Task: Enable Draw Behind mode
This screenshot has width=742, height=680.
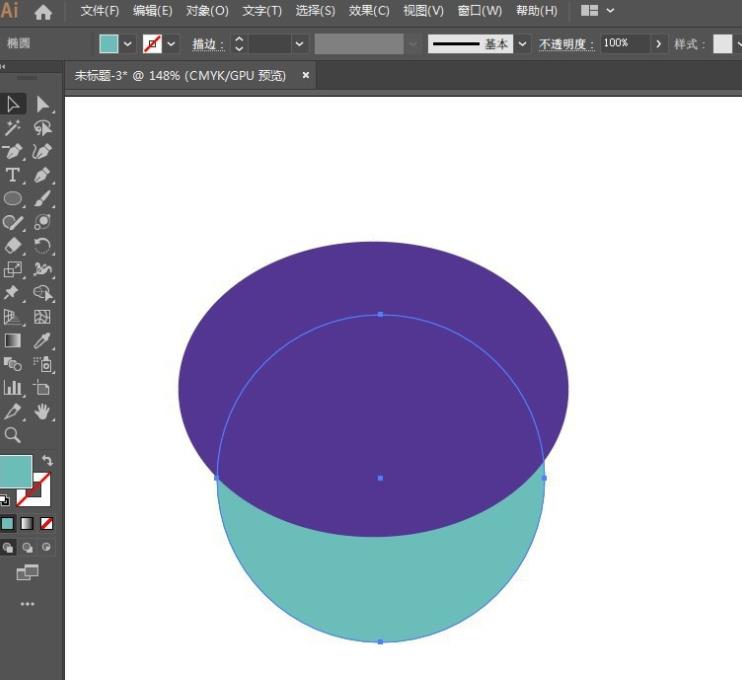Action: pyautogui.click(x=27, y=548)
